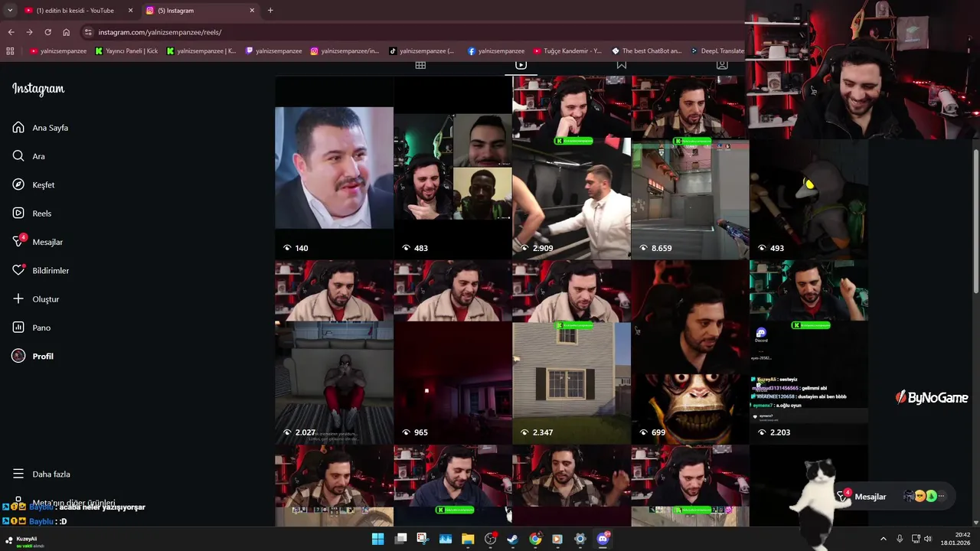Screen dimensions: 980x551
Task: Open Mesajlar messages in sidebar
Action: [38, 242]
